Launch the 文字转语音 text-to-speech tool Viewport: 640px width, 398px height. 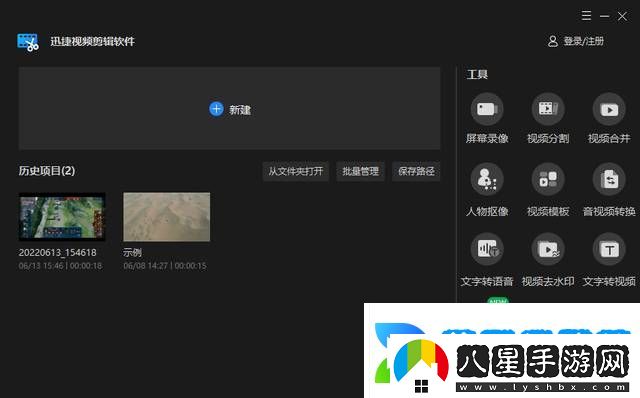[x=487, y=249]
